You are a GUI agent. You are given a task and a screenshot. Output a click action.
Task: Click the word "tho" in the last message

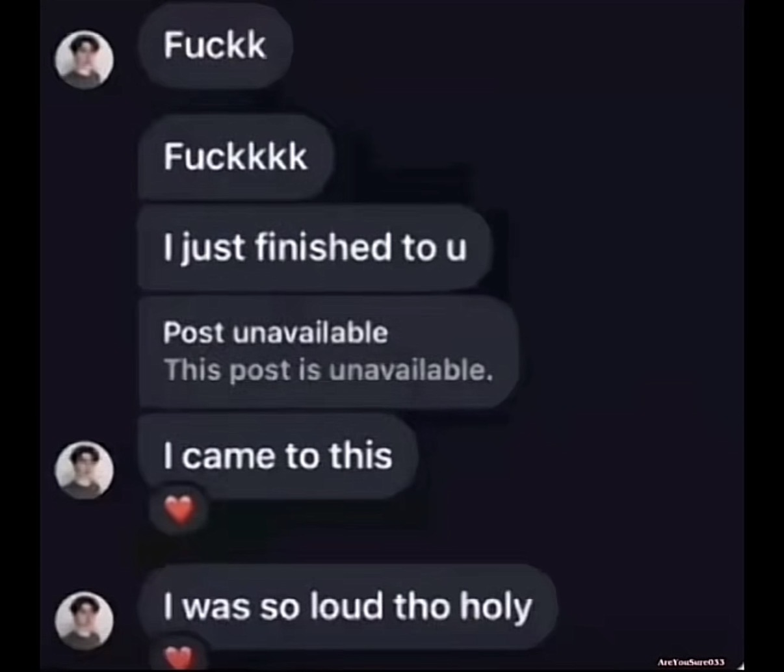click(421, 606)
